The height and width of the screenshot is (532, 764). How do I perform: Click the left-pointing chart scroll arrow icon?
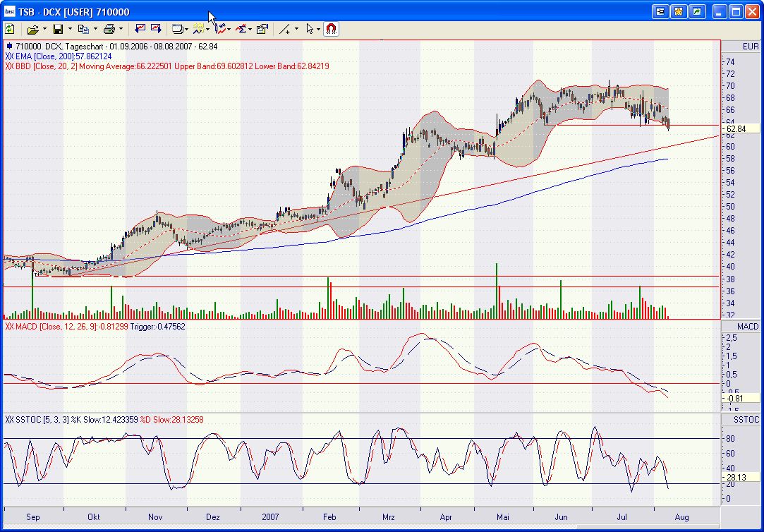click(140, 29)
